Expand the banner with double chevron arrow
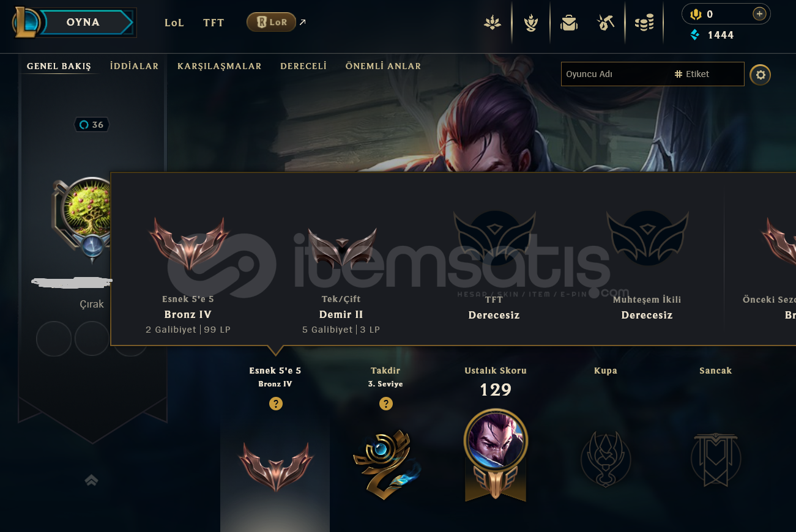Screen dimensions: 796x532 [92, 481]
